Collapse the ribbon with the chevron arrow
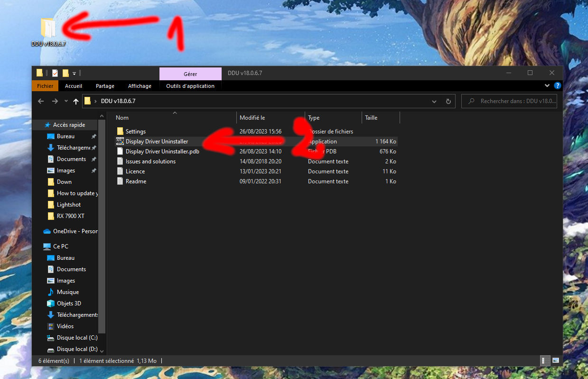Viewport: 588px width, 379px height. 547,86
